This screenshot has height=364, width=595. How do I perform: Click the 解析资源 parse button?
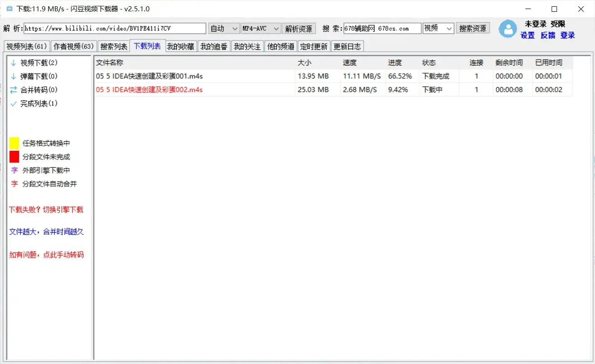point(298,28)
